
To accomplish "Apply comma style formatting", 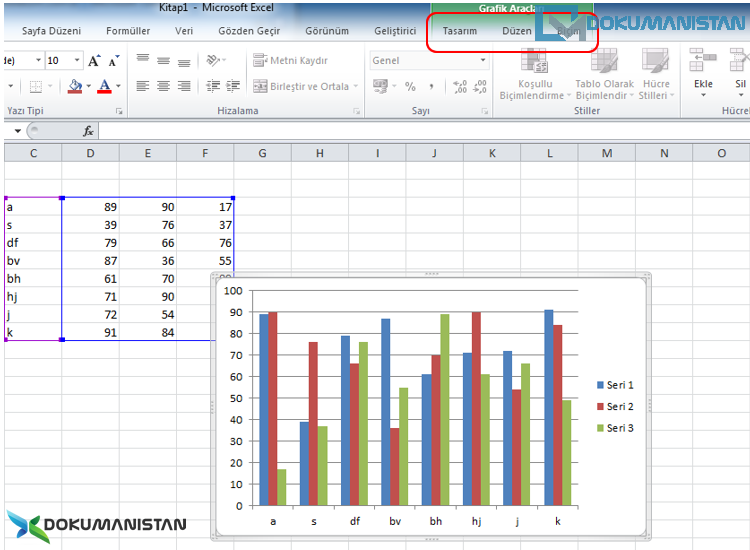I will [431, 87].
